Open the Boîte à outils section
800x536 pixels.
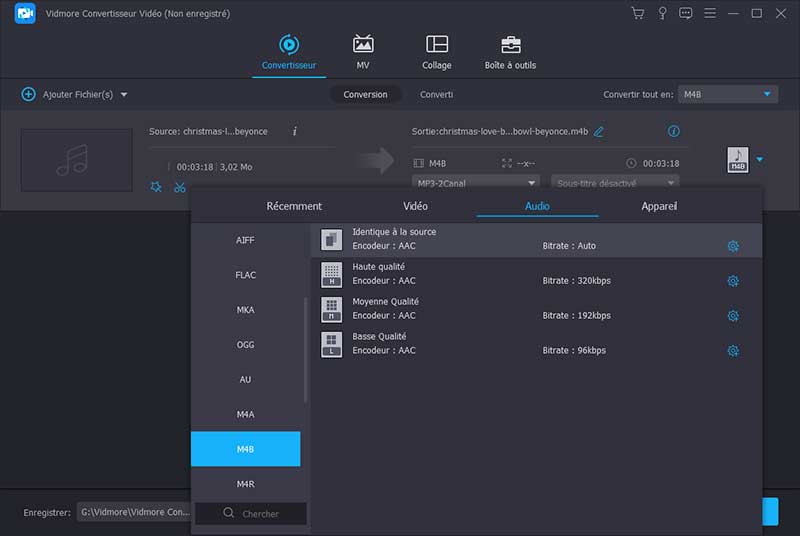tap(510, 53)
